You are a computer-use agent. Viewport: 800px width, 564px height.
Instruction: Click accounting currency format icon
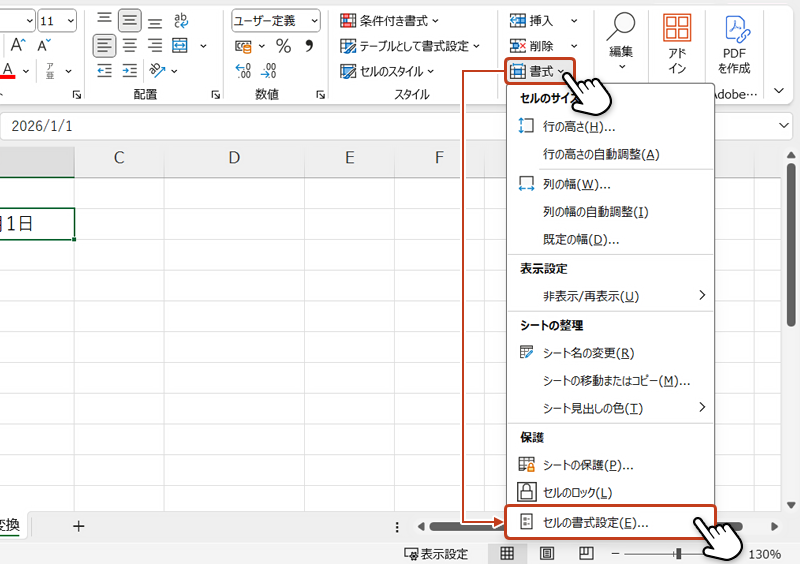(x=243, y=46)
